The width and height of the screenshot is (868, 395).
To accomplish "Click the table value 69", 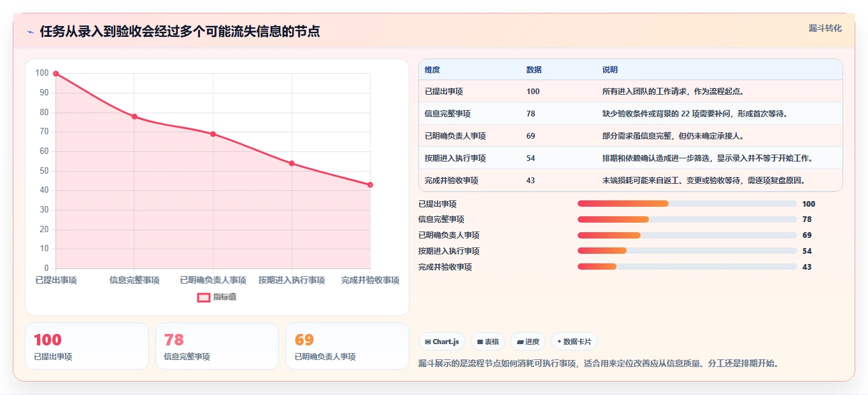I will click(x=531, y=136).
